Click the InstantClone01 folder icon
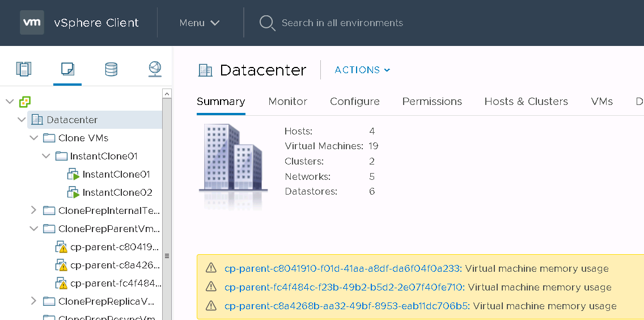This screenshot has height=320, width=644. point(61,156)
